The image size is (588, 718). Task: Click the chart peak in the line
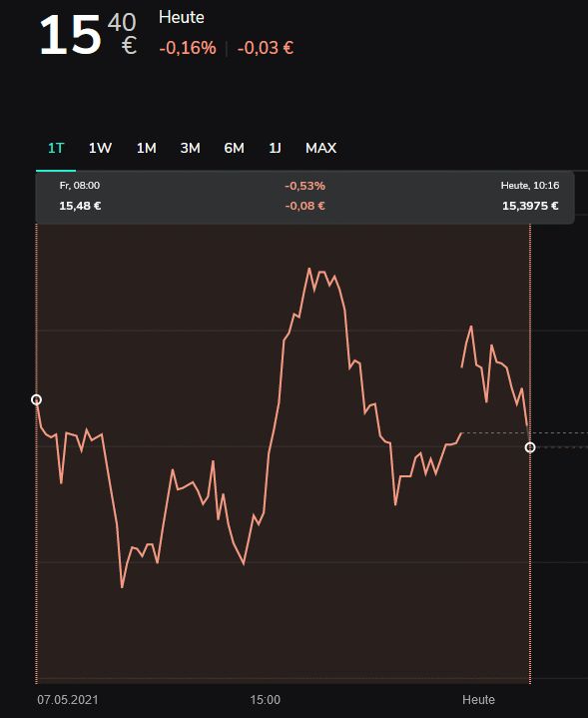pyautogui.click(x=309, y=269)
